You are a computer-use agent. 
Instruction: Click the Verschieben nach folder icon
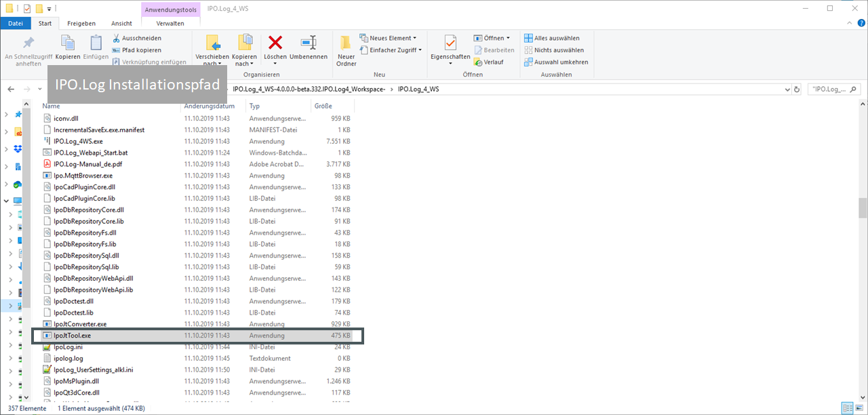212,43
